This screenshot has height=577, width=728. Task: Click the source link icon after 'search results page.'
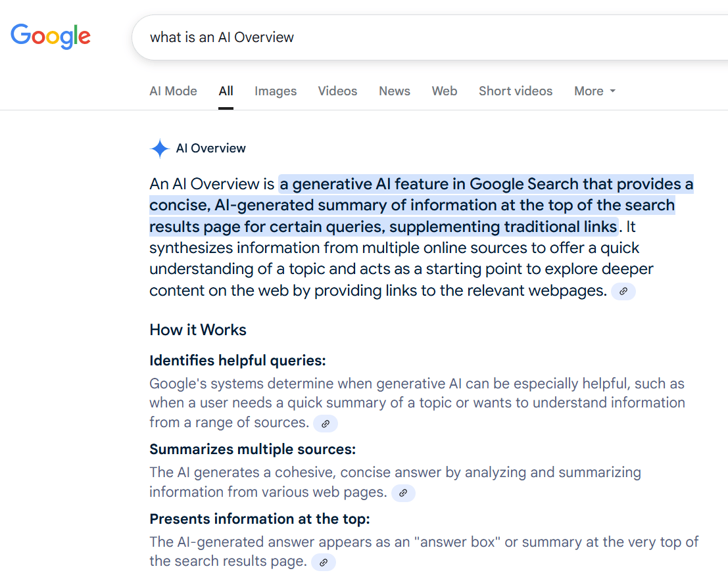click(x=323, y=562)
